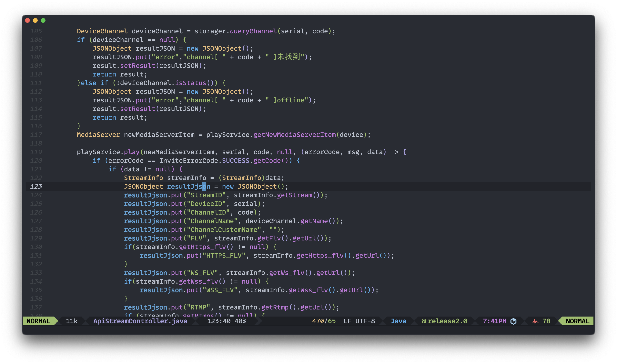Click InviteErrorCode.SUCCESS constant
617x364 pixels.
[x=204, y=160]
